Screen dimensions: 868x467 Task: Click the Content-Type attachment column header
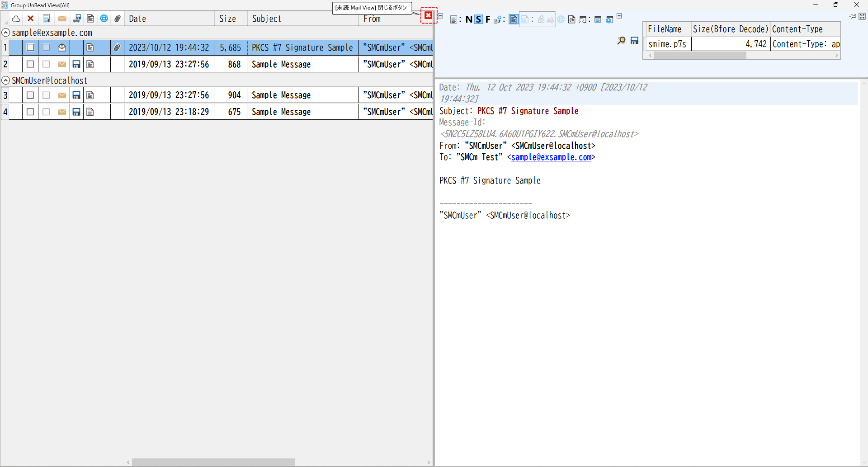[805, 29]
